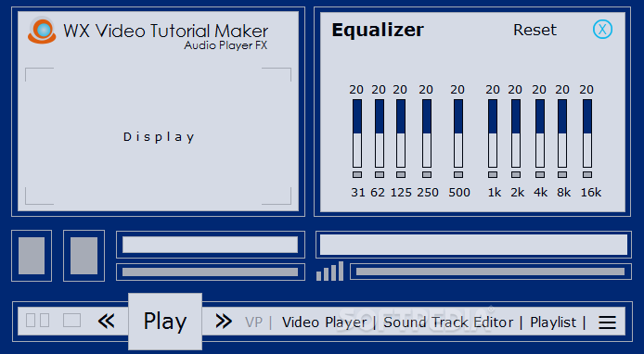Adjust the 2k equalizer slider
Image resolution: width=644 pixels, height=354 pixels.
pos(515,133)
